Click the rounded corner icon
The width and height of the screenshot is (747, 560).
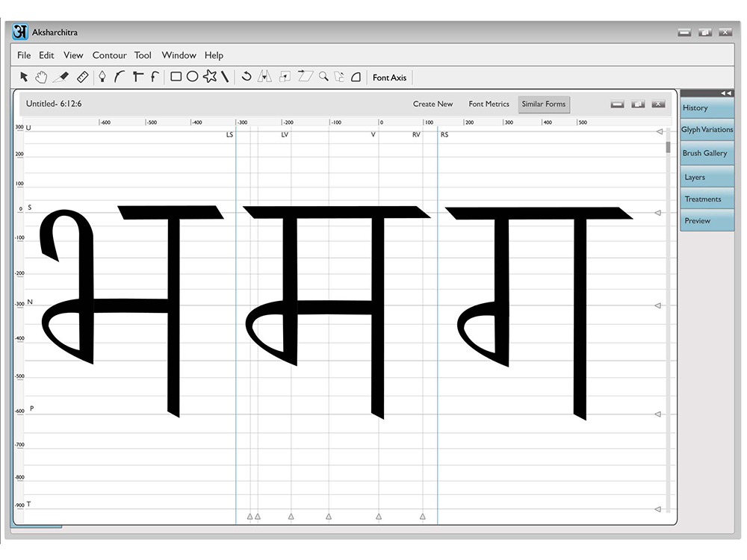click(356, 77)
